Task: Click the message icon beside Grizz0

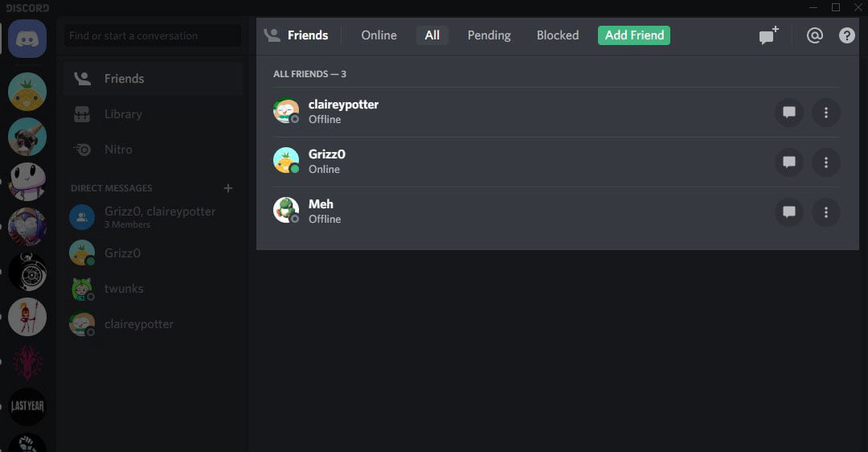Action: click(789, 162)
